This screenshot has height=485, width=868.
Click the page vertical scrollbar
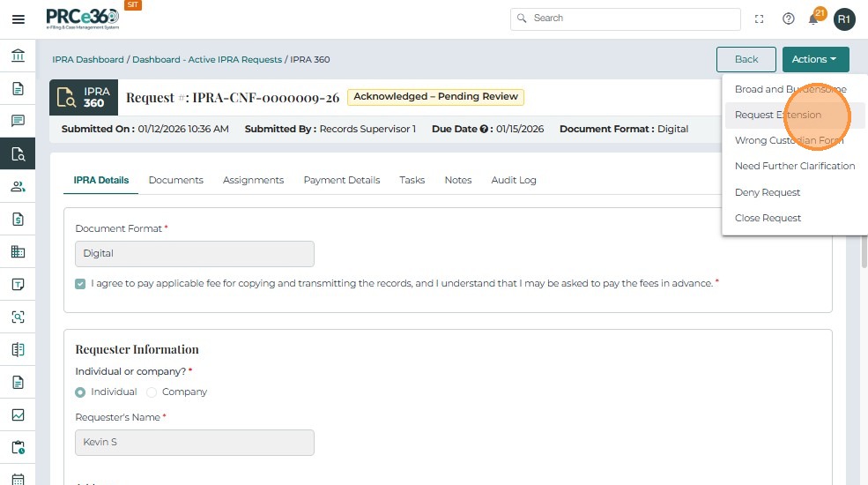[864, 250]
